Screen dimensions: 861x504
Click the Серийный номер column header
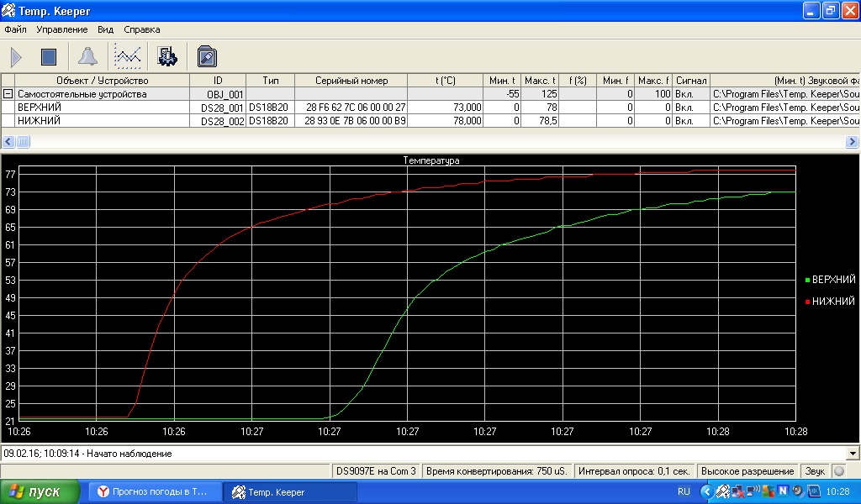pos(351,81)
